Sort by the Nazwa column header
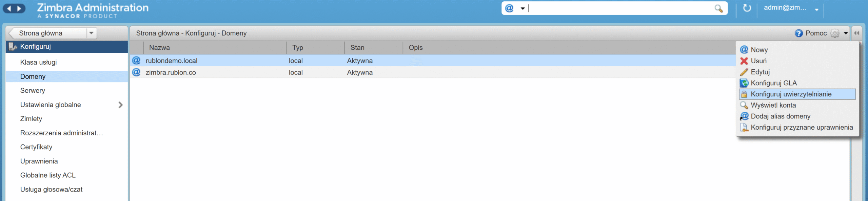The image size is (868, 201). coord(159,48)
